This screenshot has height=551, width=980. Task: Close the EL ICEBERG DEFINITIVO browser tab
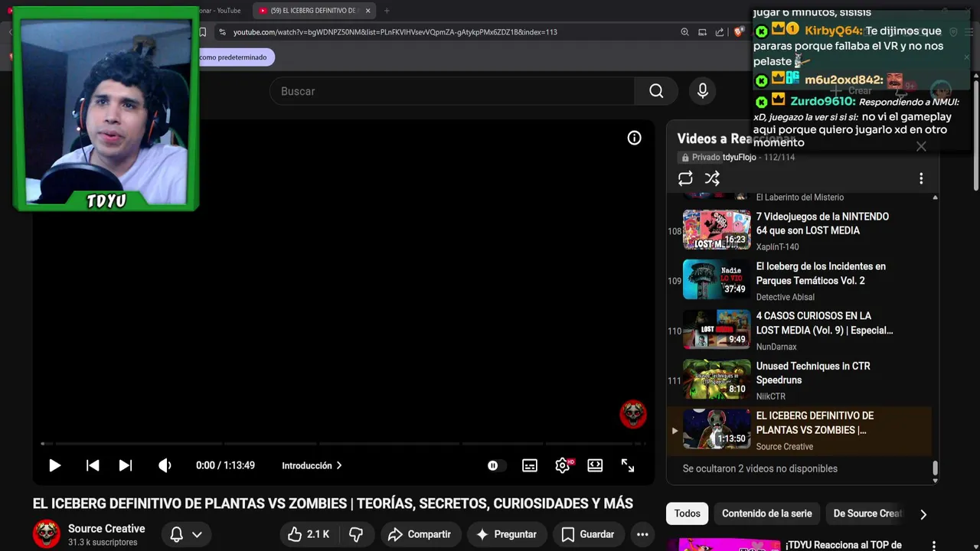(x=367, y=11)
